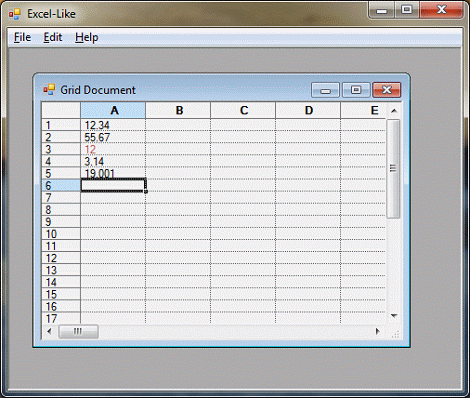Maximize the Grid Document child window

tap(356, 90)
